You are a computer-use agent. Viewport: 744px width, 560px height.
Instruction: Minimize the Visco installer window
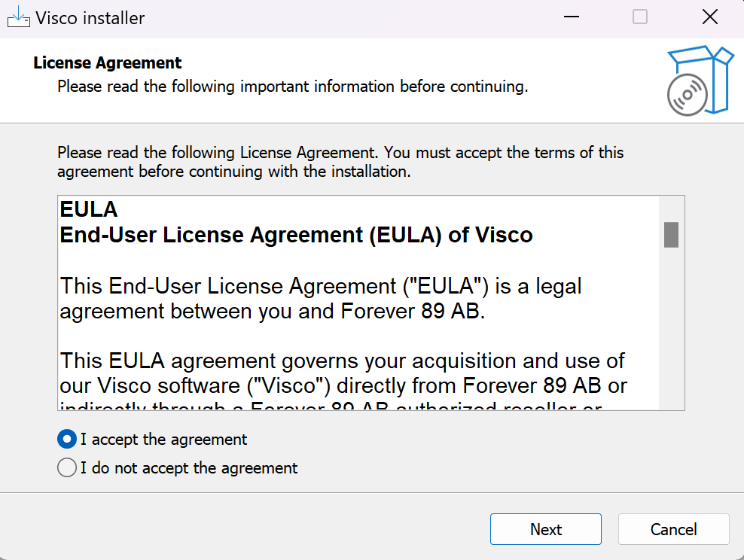tap(570, 17)
